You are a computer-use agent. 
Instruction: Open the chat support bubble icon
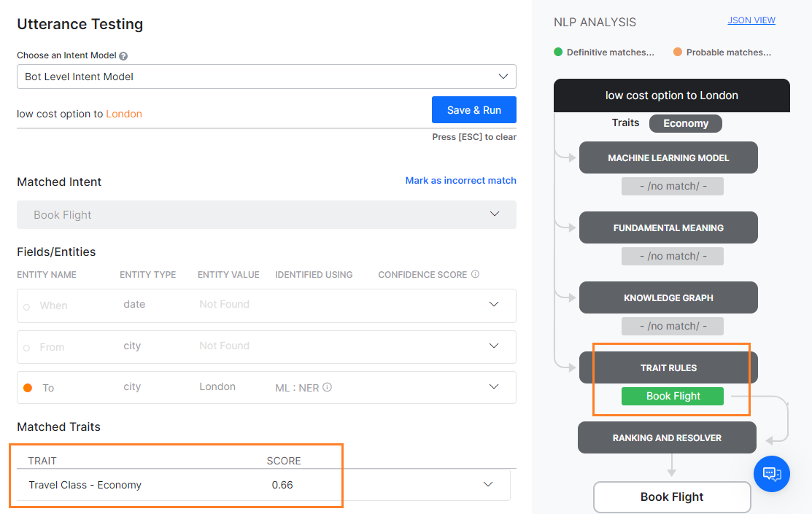(772, 474)
